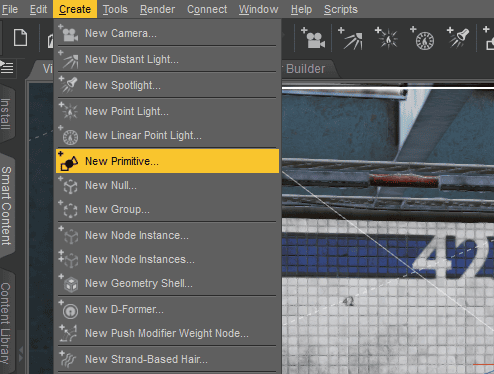Image resolution: width=494 pixels, height=374 pixels.
Task: Open the Smart Content side tab
Action: [x=7, y=206]
